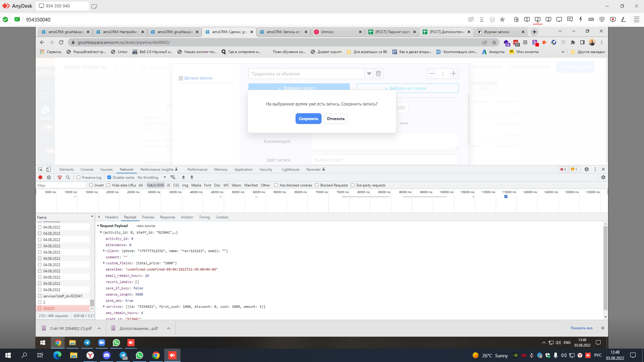
Task: Open DevTools settings gear icon
Action: coord(587,169)
